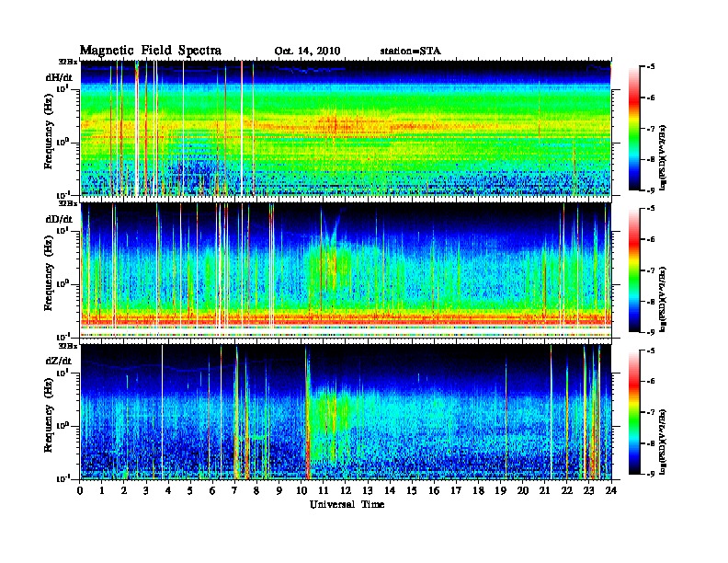Click the "32Hz" label atop dZ/dt panel

coord(68,346)
